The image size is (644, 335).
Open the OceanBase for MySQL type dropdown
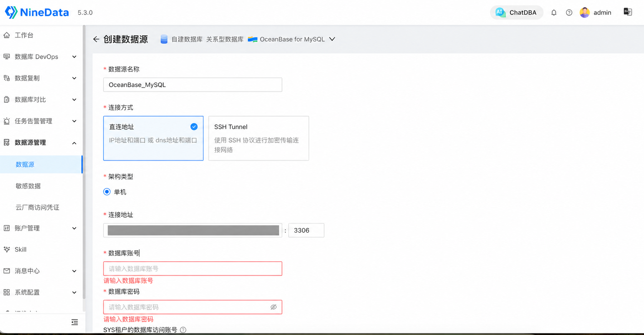tap(292, 39)
